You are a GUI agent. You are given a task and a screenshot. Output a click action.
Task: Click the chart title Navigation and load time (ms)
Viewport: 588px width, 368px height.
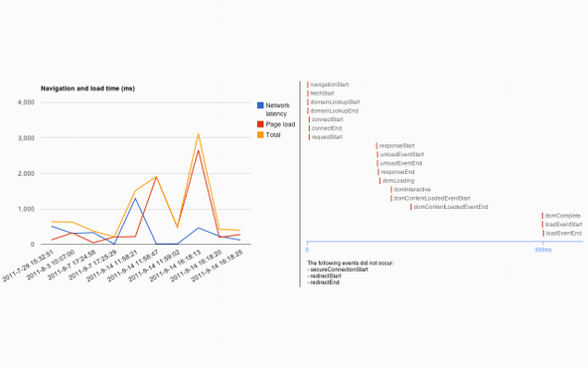tap(87, 89)
